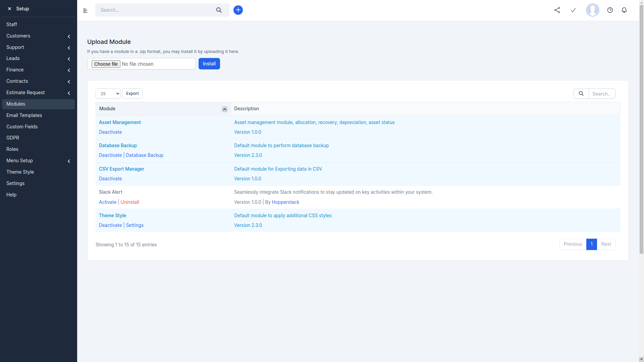
Task: Close the Setup panel with the X icon
Action: click(9, 9)
